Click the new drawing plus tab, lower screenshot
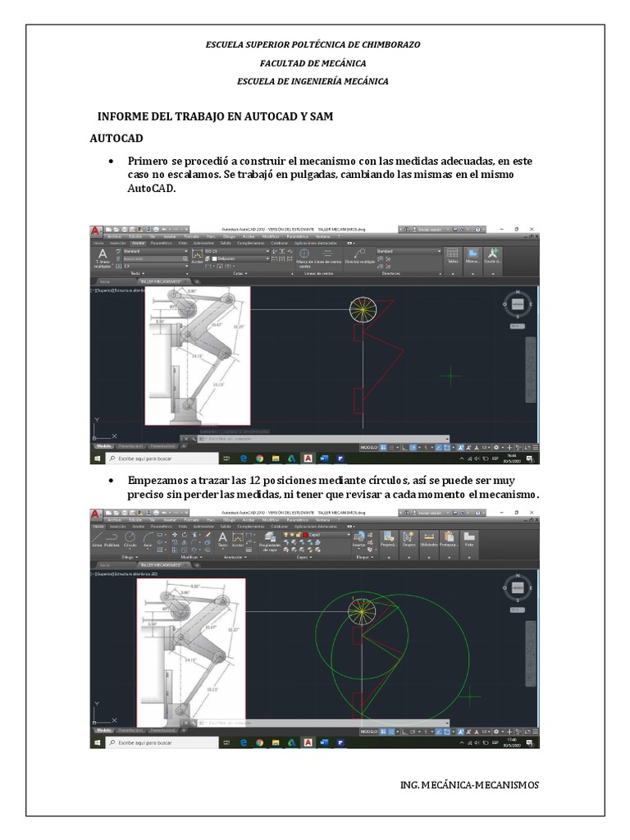Image resolution: width=630 pixels, height=840 pixels. coord(197,564)
